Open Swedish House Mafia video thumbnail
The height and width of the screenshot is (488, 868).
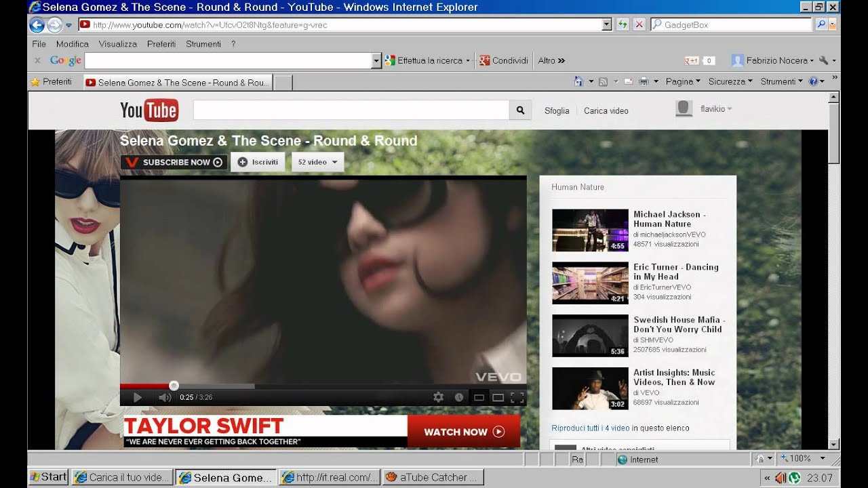coord(590,335)
